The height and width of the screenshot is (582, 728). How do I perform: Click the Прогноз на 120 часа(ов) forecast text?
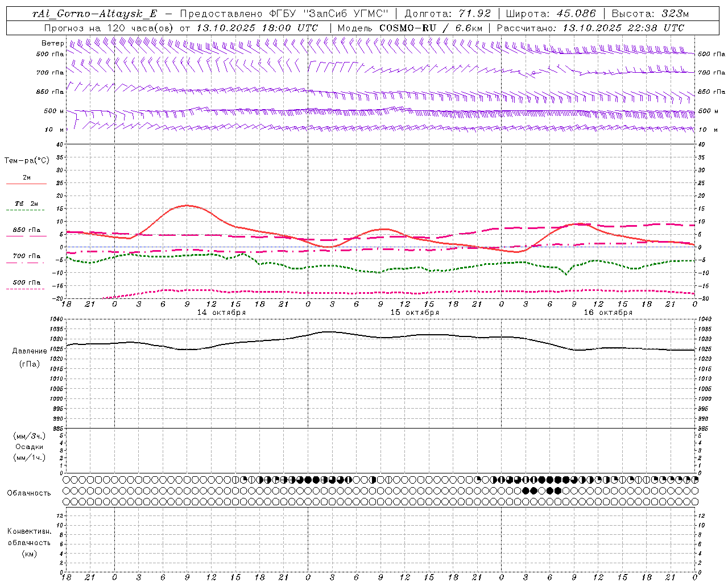click(109, 28)
